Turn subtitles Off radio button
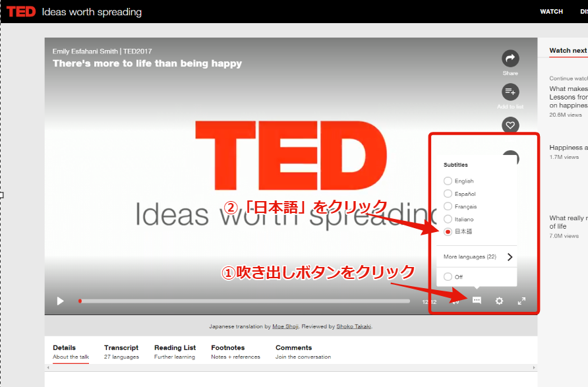Screen dimensions: 588x387 pyautogui.click(x=448, y=277)
